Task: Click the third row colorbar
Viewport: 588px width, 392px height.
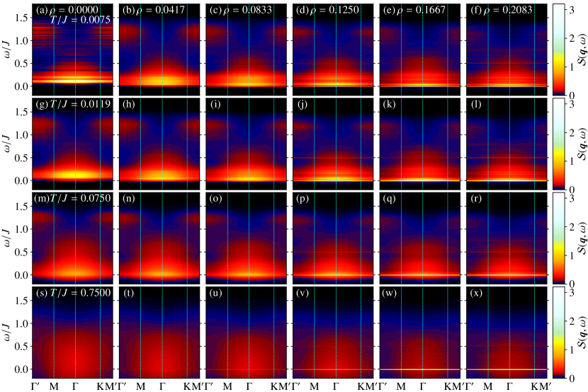Action: (558, 238)
